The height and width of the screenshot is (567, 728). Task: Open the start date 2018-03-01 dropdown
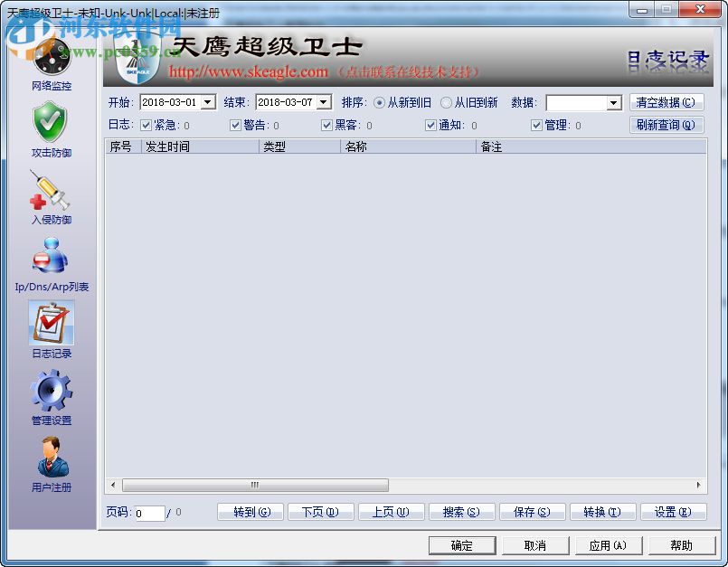click(207, 102)
